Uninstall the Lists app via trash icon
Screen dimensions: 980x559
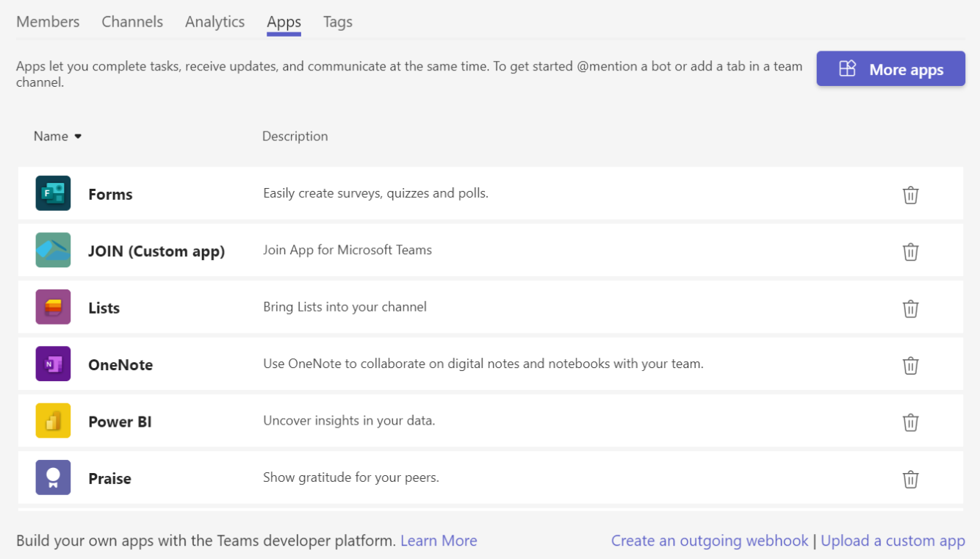910,309
